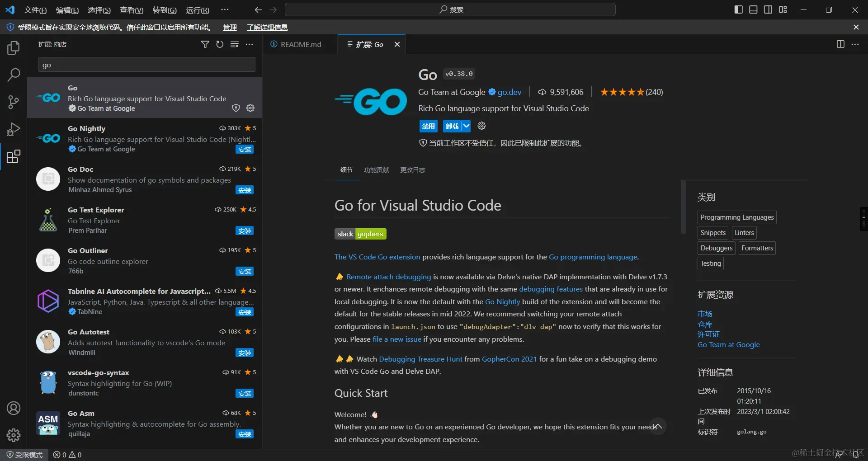The height and width of the screenshot is (461, 868).
Task: Toggle the secondary side bar layout icon
Action: click(x=768, y=9)
